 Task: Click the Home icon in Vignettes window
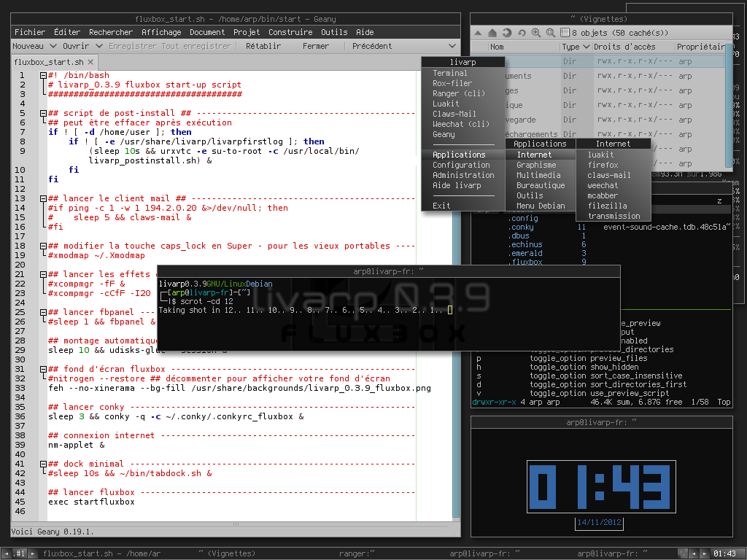492,33
